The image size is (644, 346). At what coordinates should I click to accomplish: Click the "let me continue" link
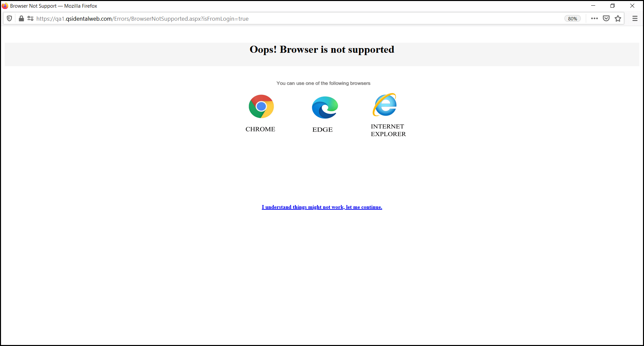click(x=322, y=207)
